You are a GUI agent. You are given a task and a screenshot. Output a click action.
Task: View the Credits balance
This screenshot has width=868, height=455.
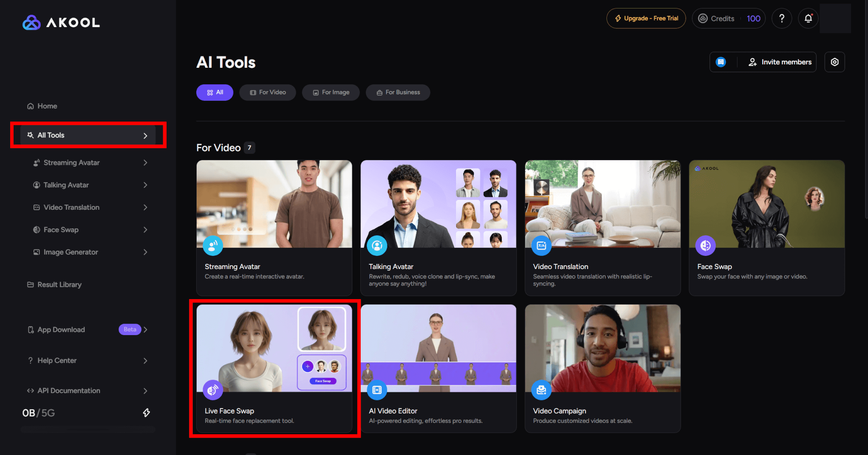click(x=729, y=19)
